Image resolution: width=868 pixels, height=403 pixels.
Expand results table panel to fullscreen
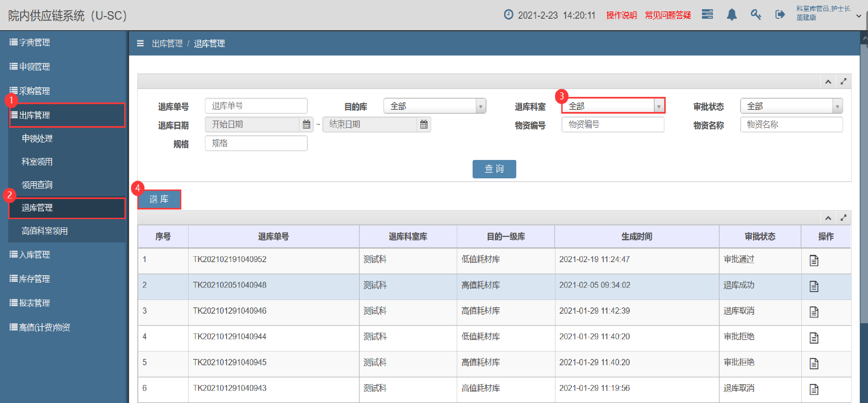coord(843,218)
